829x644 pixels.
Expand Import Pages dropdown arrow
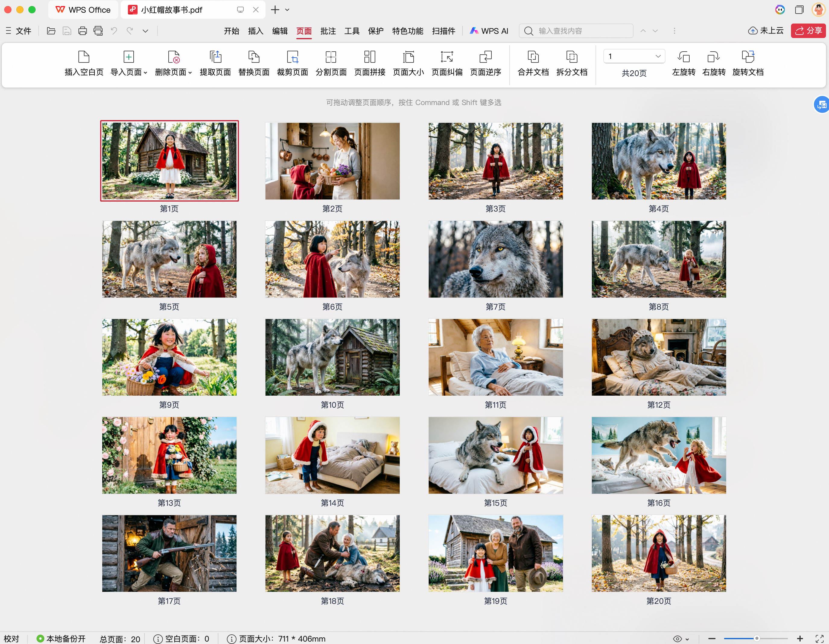pos(145,72)
